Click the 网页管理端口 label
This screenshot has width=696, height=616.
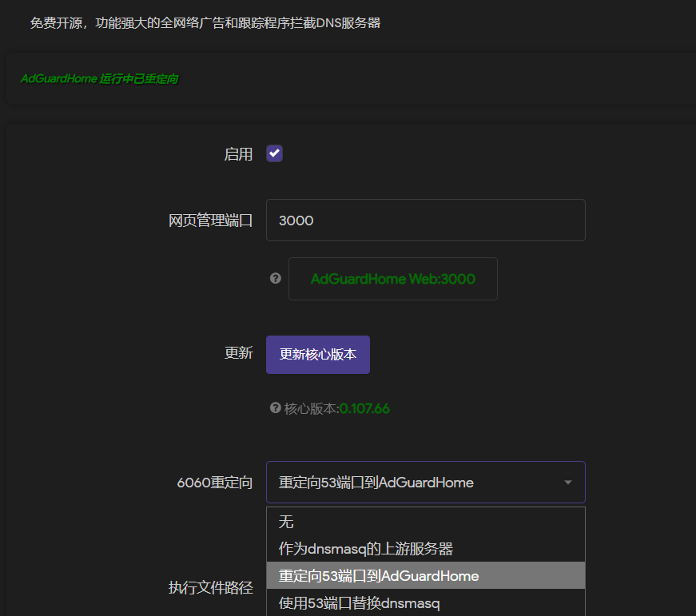point(210,221)
